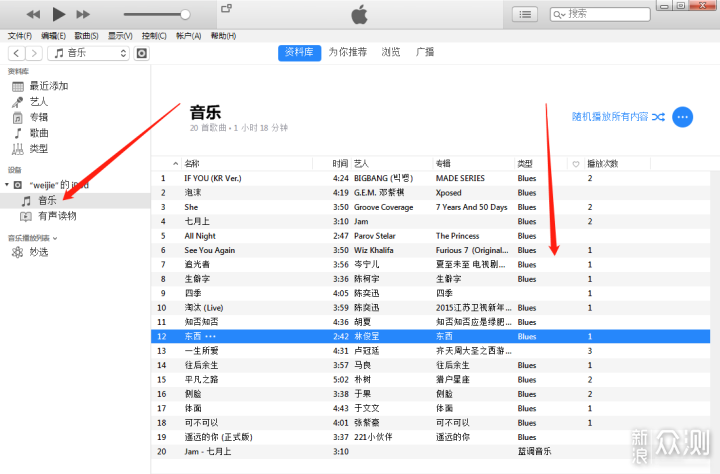Screen dimensions: 720x474
Task: Open the 显示(V) menu
Action: tap(120, 36)
